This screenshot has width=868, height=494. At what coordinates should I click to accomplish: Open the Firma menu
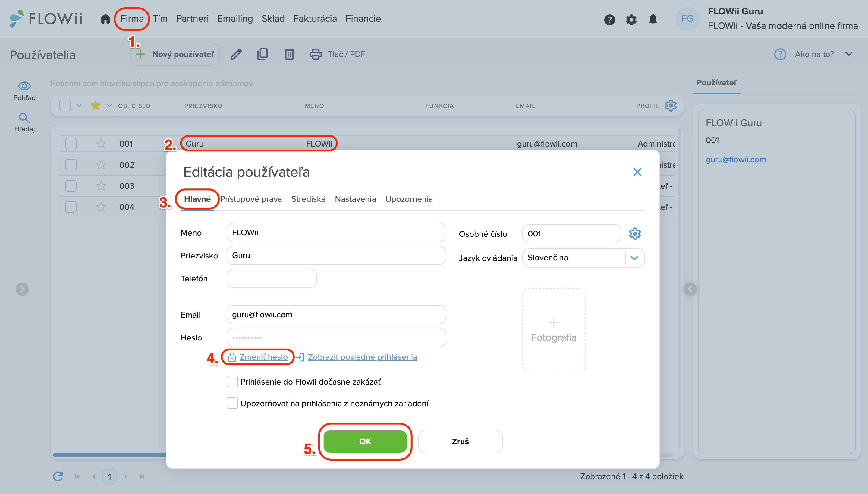coord(132,19)
